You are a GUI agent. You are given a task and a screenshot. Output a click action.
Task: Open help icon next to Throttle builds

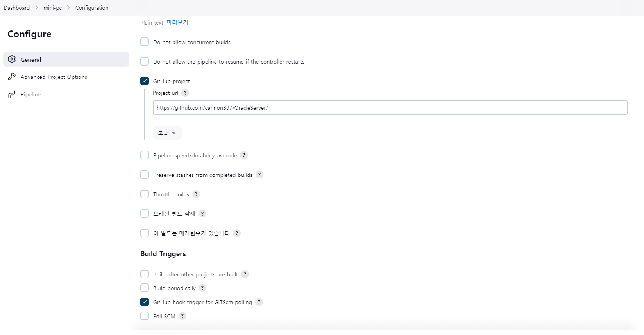(x=196, y=194)
